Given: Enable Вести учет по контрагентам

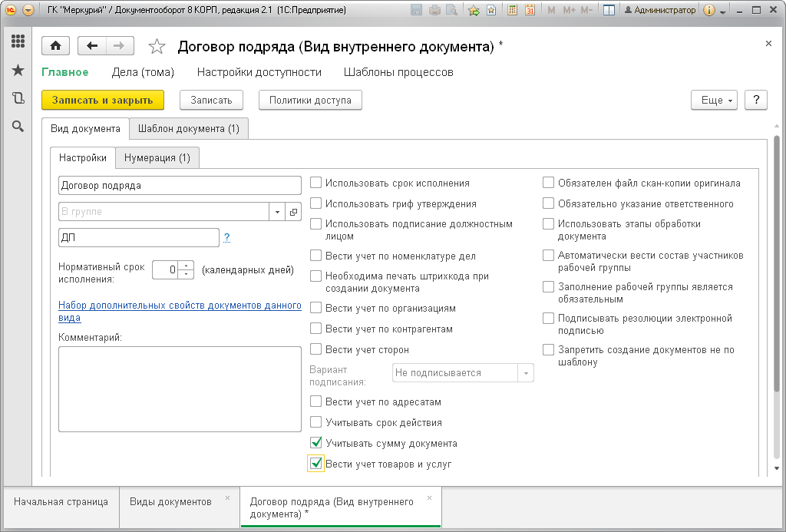Looking at the screenshot, I should 315,329.
